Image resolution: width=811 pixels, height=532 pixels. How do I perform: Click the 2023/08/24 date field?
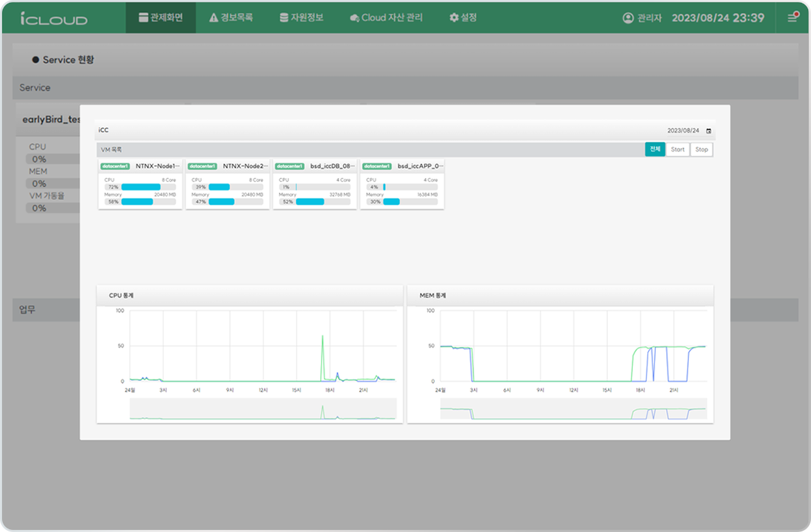[x=683, y=131]
